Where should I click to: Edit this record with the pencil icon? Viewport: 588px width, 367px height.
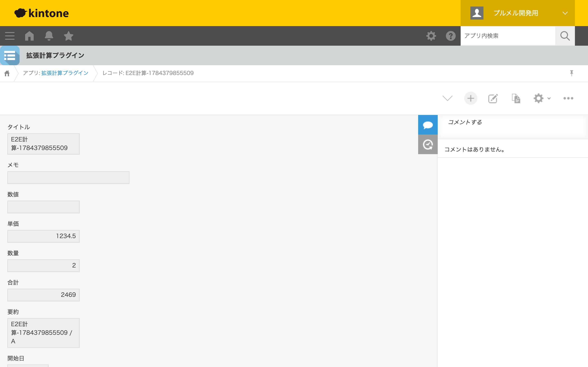(x=493, y=98)
